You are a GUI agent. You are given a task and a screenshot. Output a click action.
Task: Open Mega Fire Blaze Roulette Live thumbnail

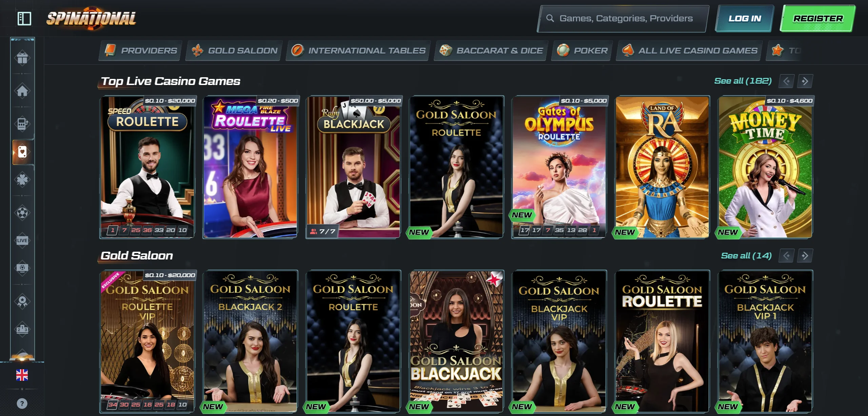click(x=251, y=167)
